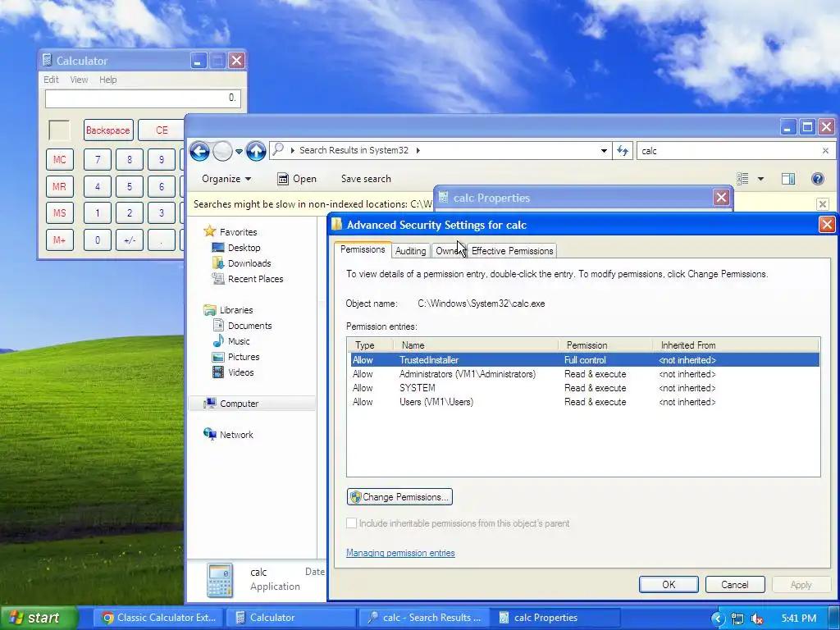
Task: Switch to calc Search Results taskbar item
Action: pos(424,618)
